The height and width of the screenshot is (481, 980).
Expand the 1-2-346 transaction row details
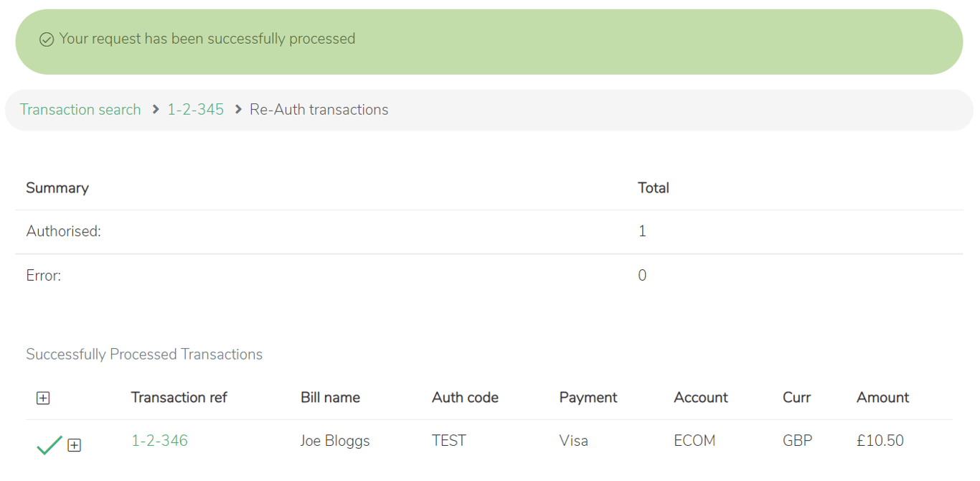(x=74, y=445)
